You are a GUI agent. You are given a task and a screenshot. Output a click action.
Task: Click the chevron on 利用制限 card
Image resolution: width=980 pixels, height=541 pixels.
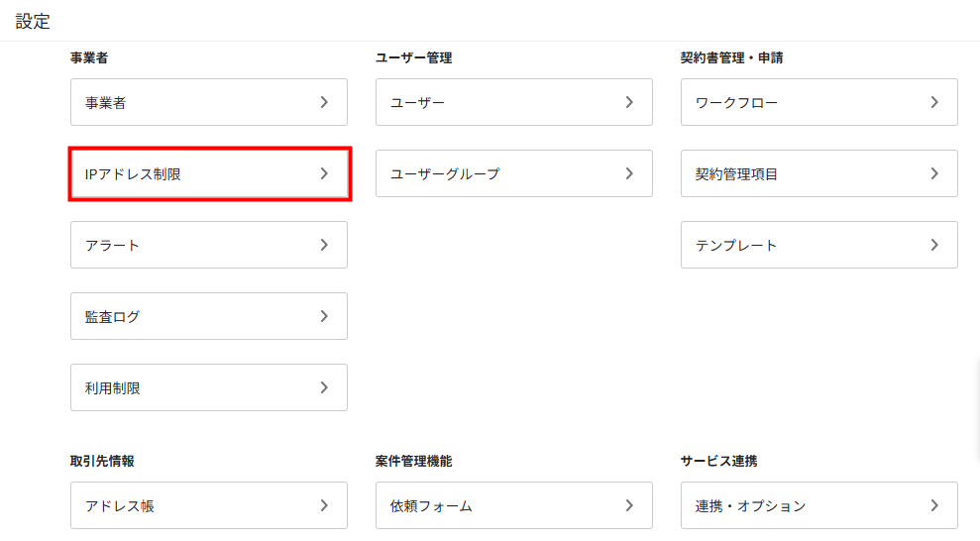324,387
